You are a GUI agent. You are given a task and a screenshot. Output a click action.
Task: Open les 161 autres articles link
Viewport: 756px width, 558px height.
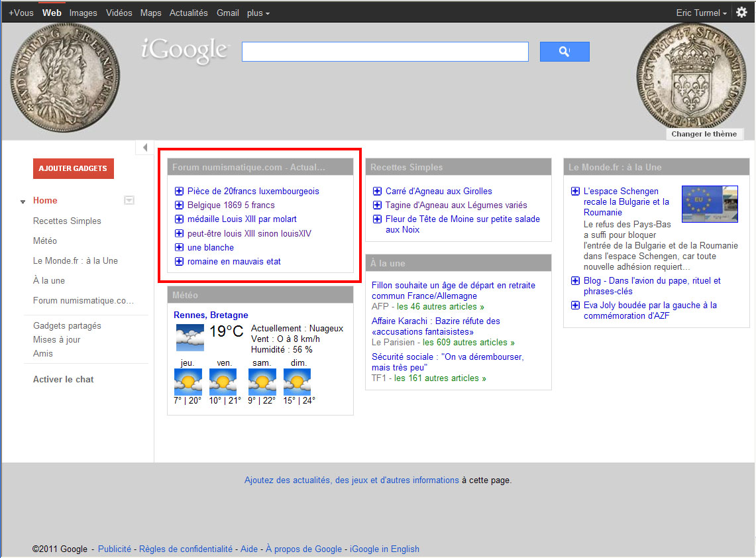pyautogui.click(x=440, y=378)
